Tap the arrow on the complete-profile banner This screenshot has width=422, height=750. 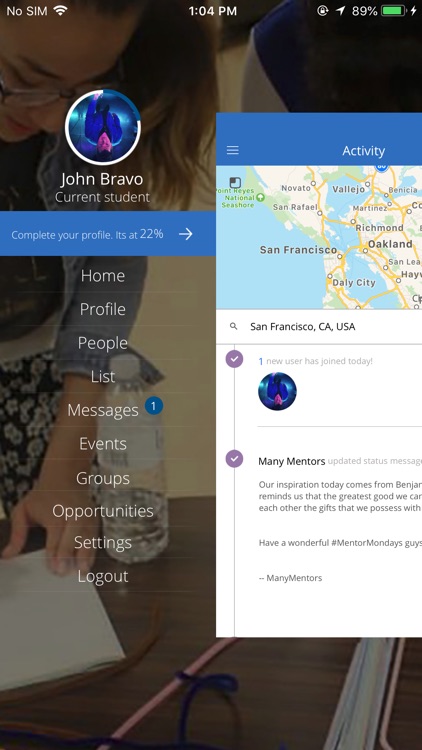[186, 234]
